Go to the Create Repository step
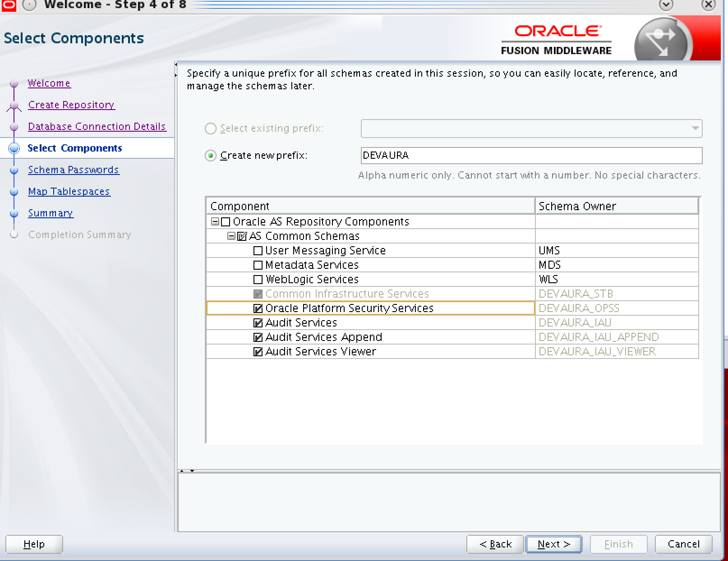The width and height of the screenshot is (728, 561). [x=71, y=105]
